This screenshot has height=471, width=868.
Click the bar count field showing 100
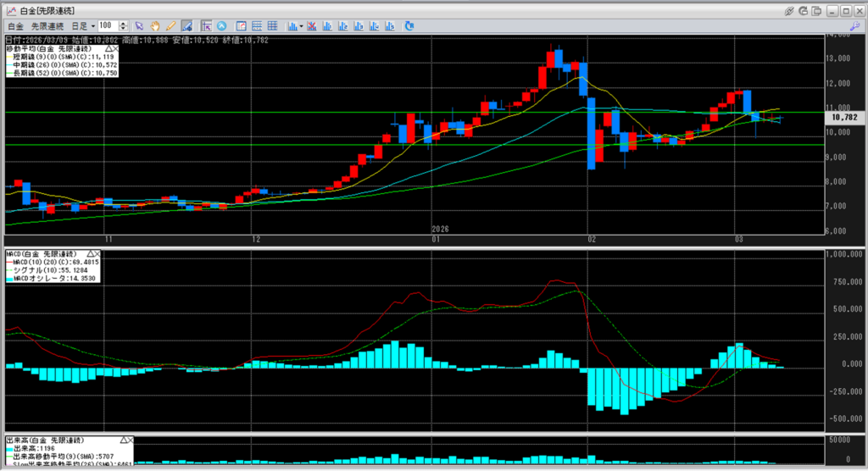coord(108,26)
